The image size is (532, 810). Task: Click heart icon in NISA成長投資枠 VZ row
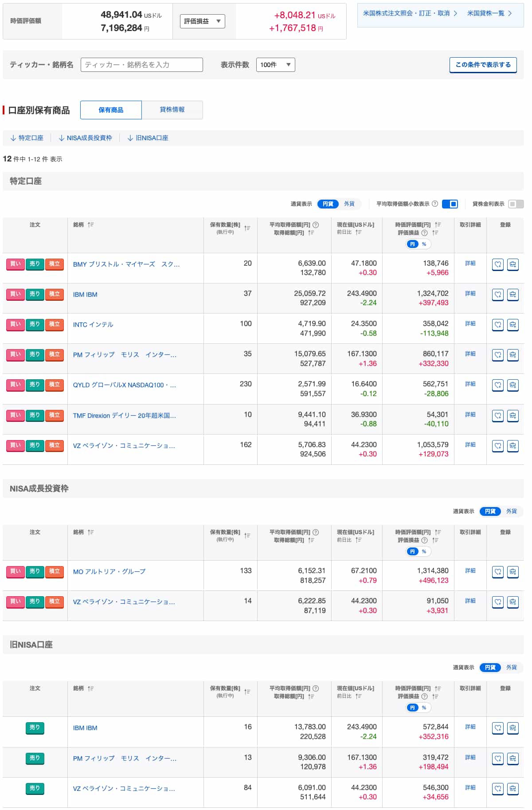coord(498,602)
